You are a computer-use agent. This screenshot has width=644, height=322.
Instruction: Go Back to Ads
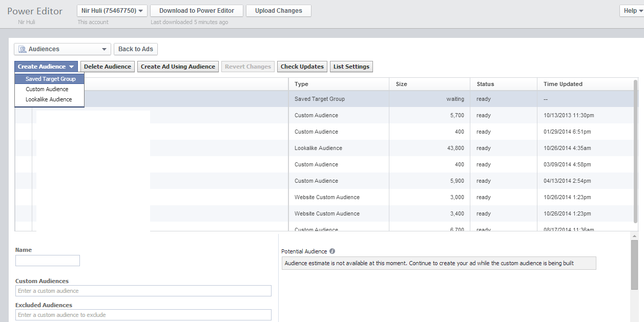136,49
